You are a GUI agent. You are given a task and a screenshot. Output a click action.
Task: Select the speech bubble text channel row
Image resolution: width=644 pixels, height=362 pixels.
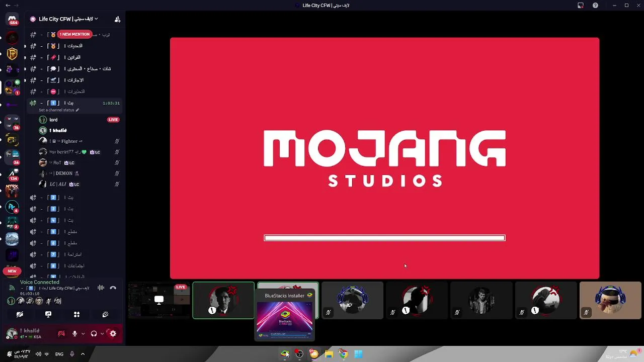pyautogui.click(x=74, y=68)
